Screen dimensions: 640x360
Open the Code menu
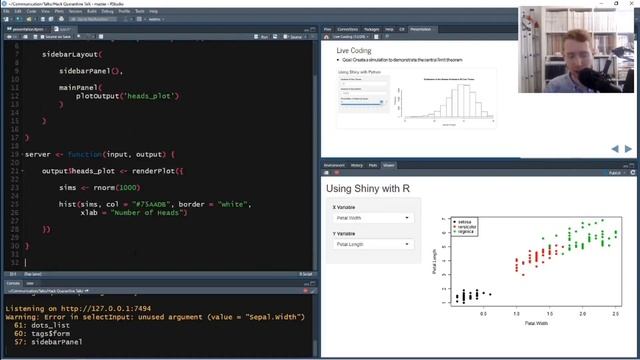(x=31, y=11)
